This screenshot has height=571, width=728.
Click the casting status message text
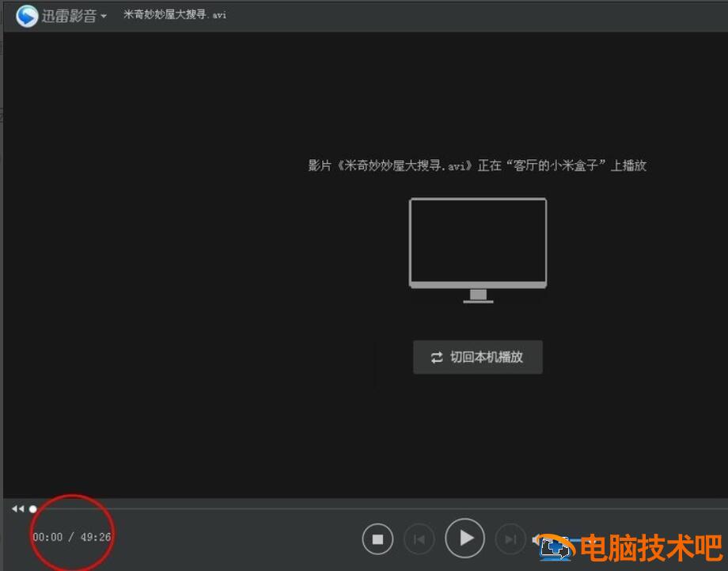coord(477,166)
